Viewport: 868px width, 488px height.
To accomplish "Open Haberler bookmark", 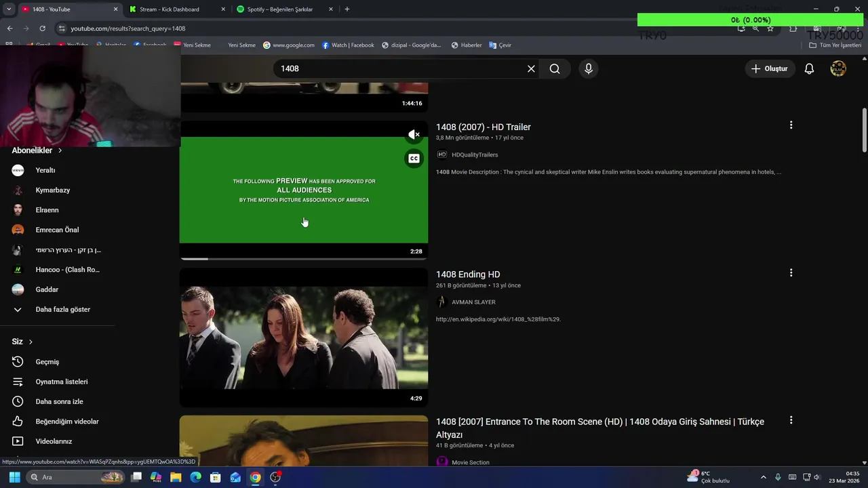I will point(466,45).
